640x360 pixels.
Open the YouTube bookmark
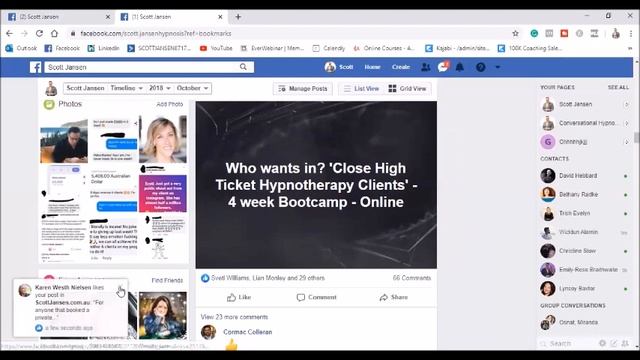click(x=216, y=48)
